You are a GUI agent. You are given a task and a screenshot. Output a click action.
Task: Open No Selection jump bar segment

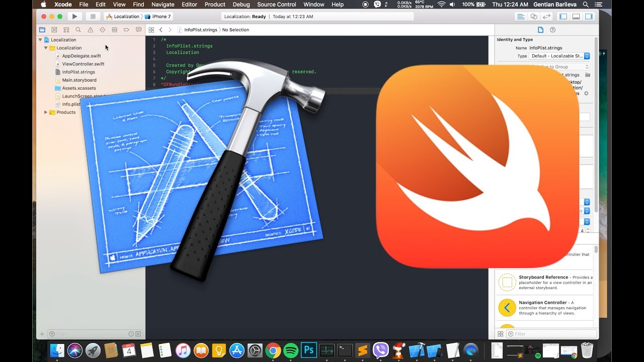(235, 30)
